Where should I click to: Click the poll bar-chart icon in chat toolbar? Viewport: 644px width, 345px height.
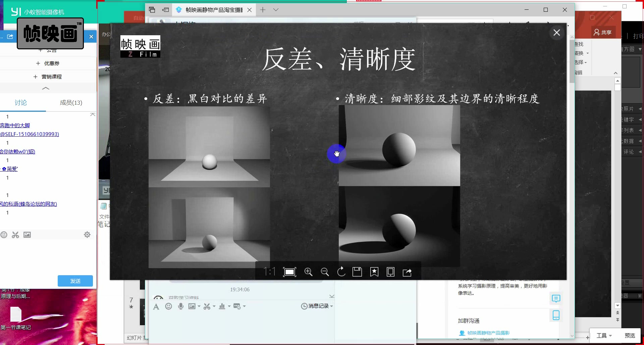(222, 306)
